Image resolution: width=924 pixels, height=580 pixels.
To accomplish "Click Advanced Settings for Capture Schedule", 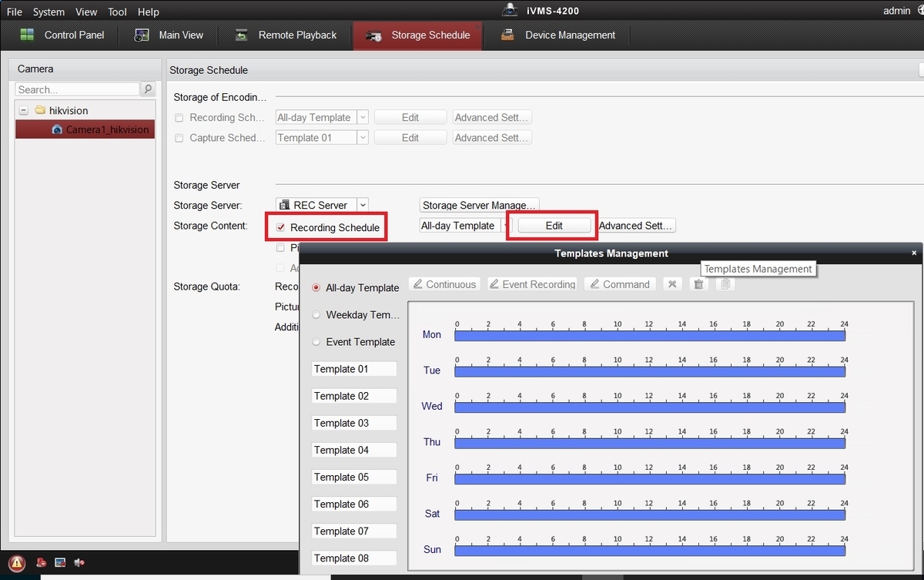I will tap(492, 138).
